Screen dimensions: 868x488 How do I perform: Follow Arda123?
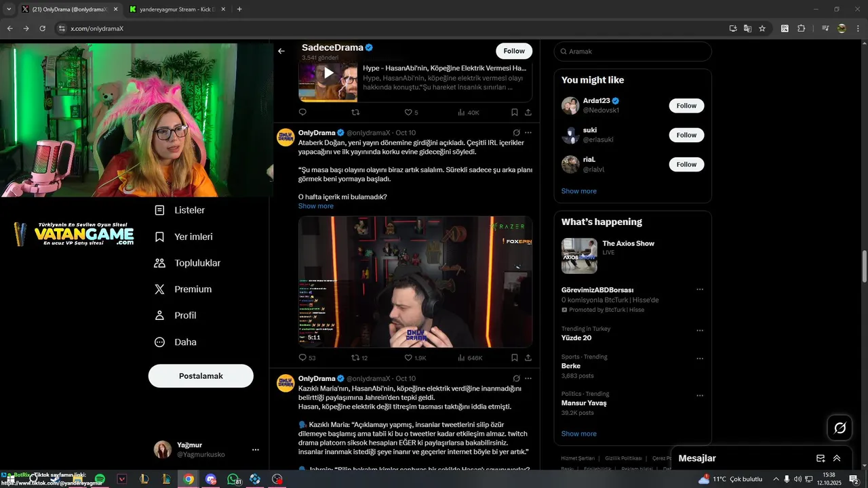(686, 106)
